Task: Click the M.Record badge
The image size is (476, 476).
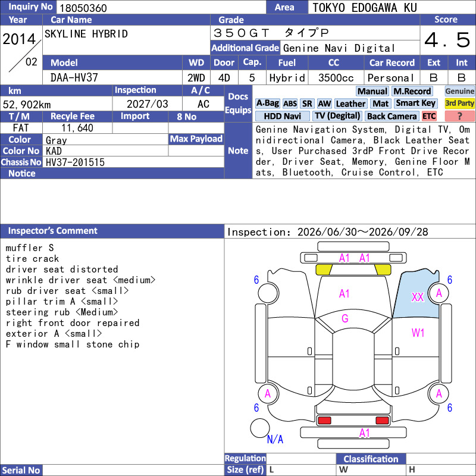Action: pyautogui.click(x=412, y=92)
